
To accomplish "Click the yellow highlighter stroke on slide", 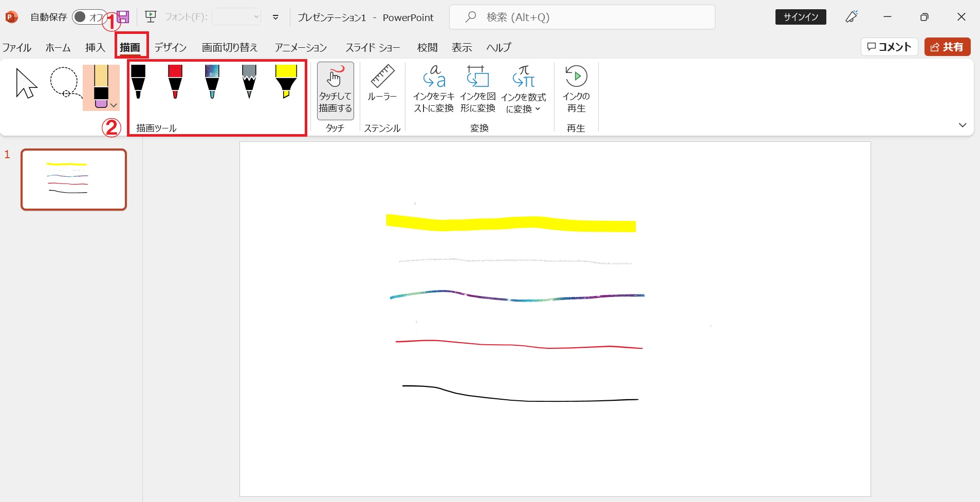I will pos(511,223).
